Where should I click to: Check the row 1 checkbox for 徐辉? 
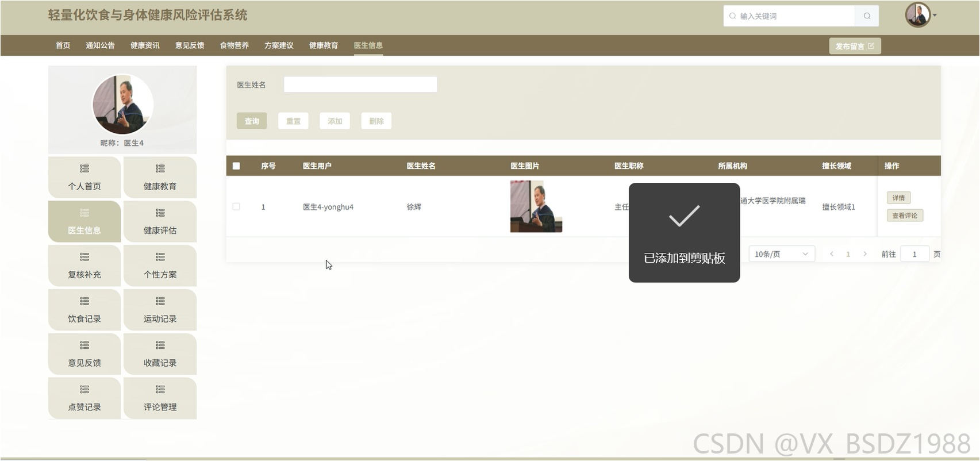pos(236,206)
